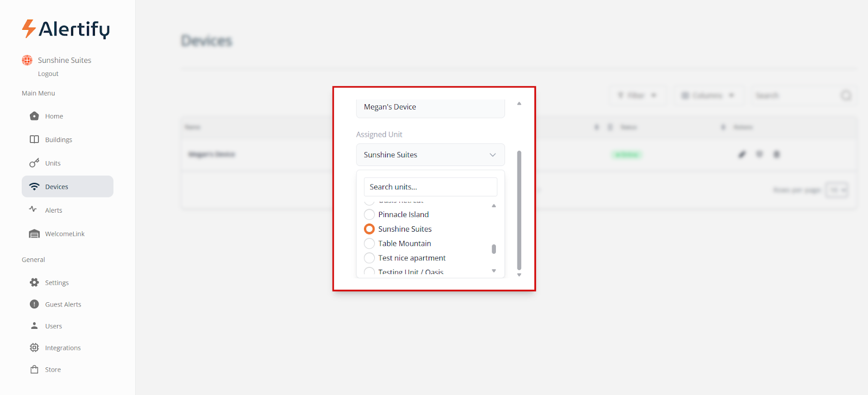The height and width of the screenshot is (395, 868).
Task: Click the Alerts pulse icon
Action: (33, 209)
